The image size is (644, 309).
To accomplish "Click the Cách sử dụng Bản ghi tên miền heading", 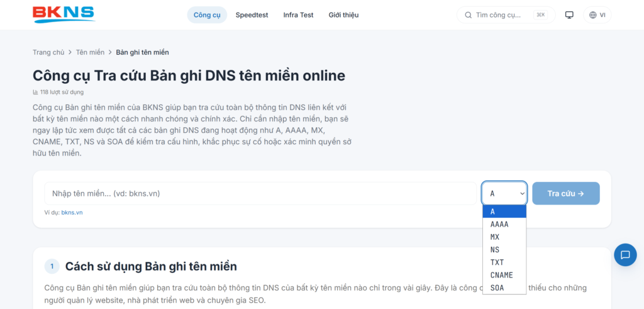I will [x=151, y=266].
